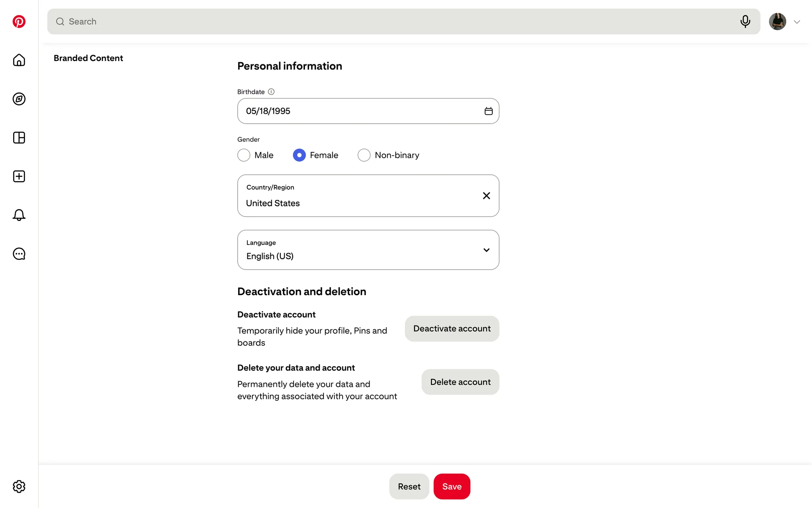Open notifications bell icon
Viewport: 812px width, 508px height.
(x=19, y=215)
